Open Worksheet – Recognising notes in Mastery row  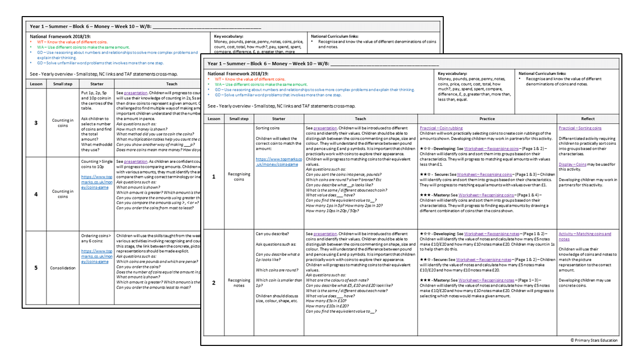[487, 280]
